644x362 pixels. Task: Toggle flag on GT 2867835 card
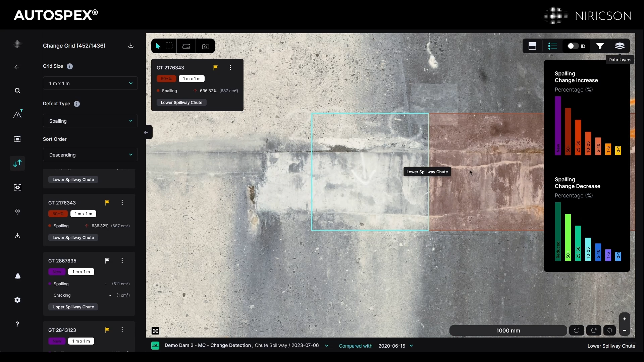tap(107, 260)
